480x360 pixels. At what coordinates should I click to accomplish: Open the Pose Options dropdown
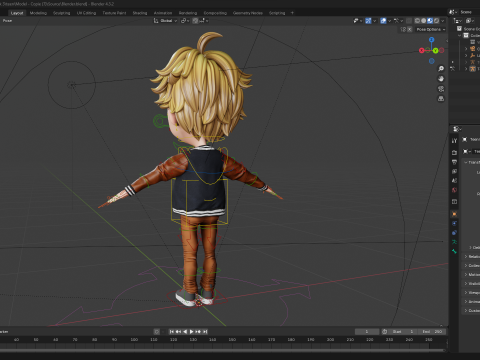[x=431, y=29]
